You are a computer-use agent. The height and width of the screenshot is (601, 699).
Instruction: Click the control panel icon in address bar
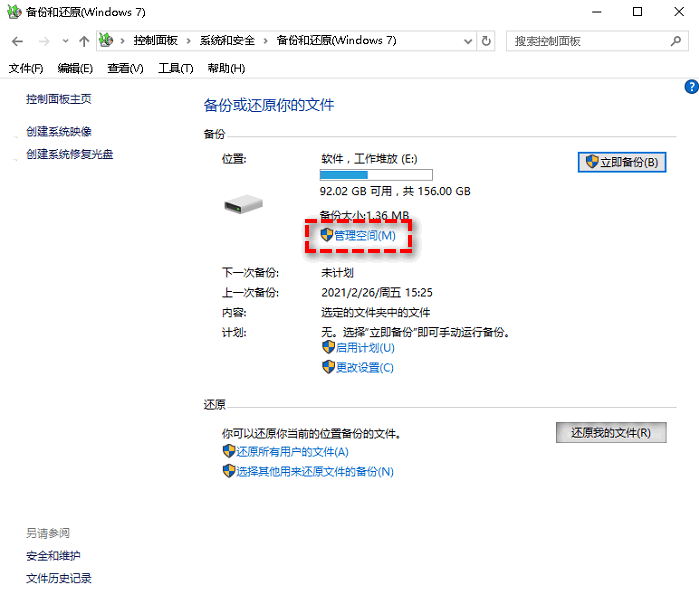[x=106, y=41]
